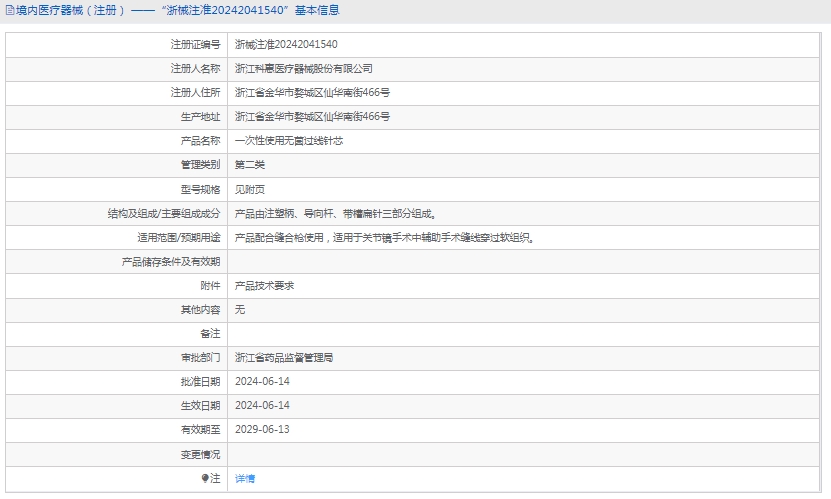Click 产品技术要求 in the 附件 row

coord(264,286)
